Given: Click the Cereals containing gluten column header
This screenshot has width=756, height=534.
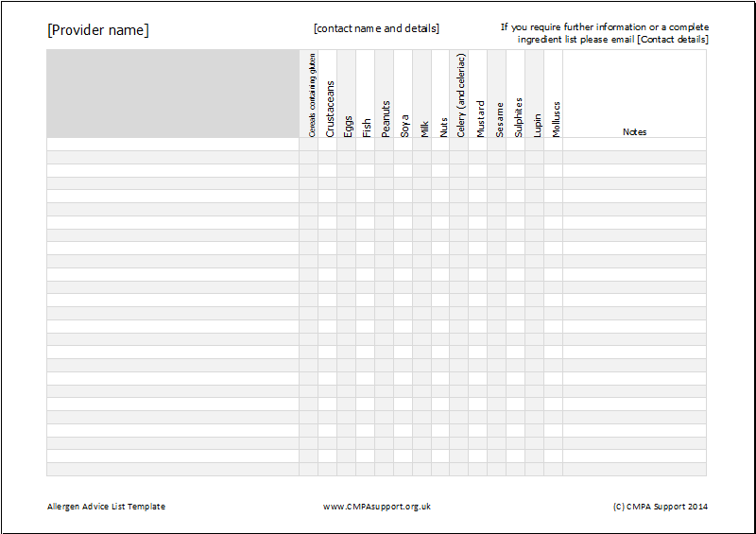Looking at the screenshot, I should pyautogui.click(x=312, y=95).
